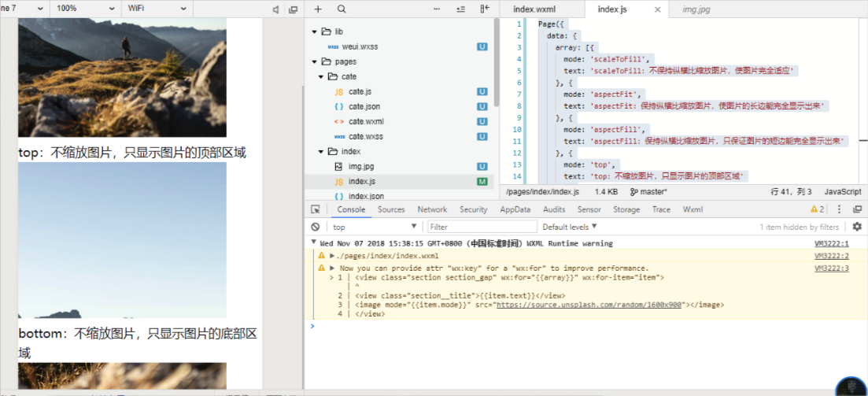Collapse the WXML Runtime warning group triangle
This screenshot has width=868, height=396.
coord(314,242)
